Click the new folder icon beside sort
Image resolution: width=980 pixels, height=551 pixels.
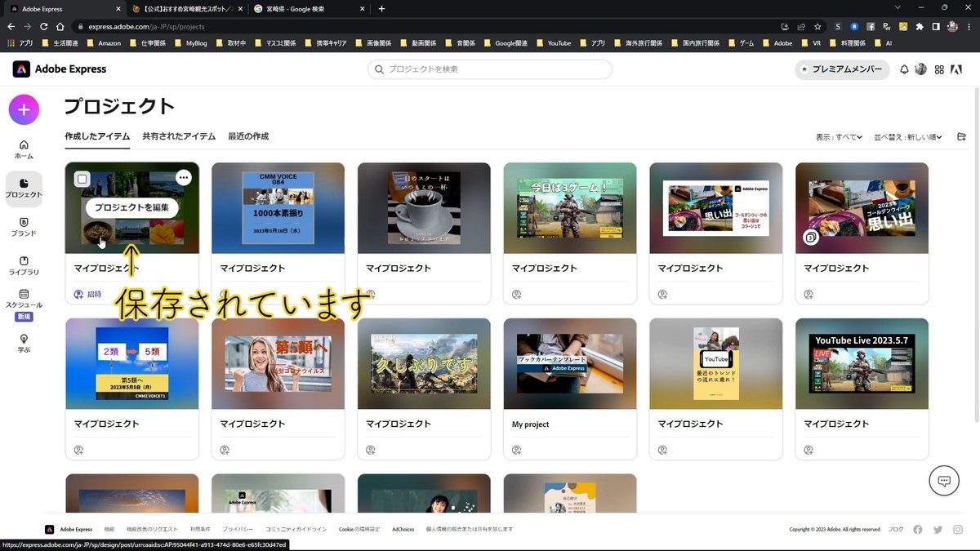(x=961, y=136)
